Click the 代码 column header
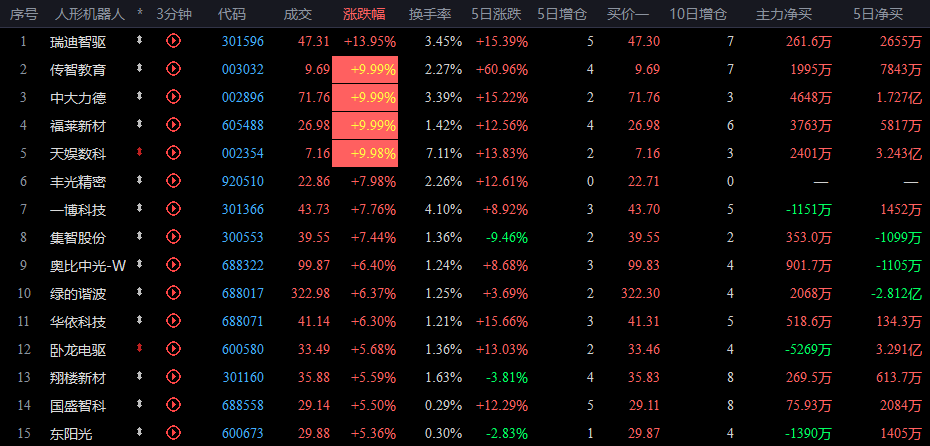The width and height of the screenshot is (930, 446). [232, 14]
